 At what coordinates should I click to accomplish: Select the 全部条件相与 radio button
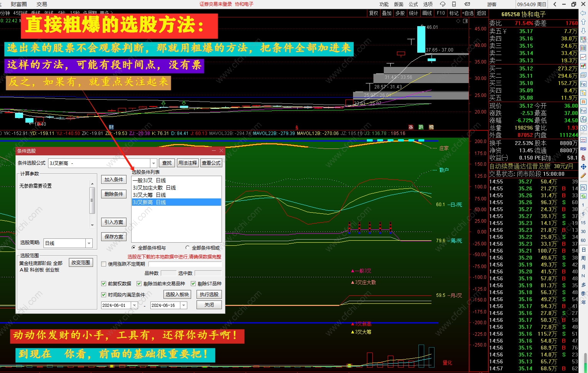pos(134,248)
